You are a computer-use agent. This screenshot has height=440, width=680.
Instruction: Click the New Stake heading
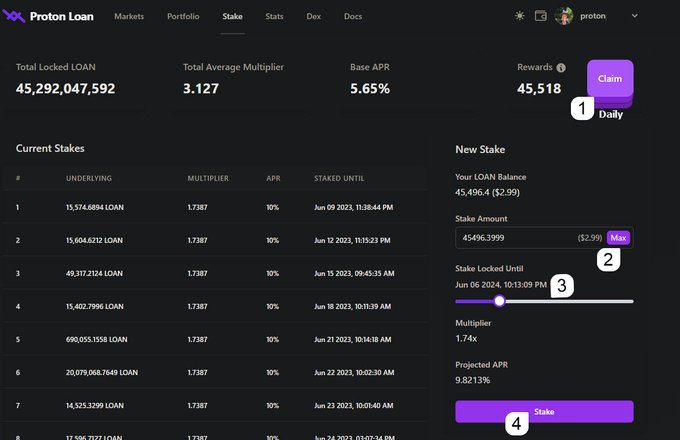click(480, 150)
